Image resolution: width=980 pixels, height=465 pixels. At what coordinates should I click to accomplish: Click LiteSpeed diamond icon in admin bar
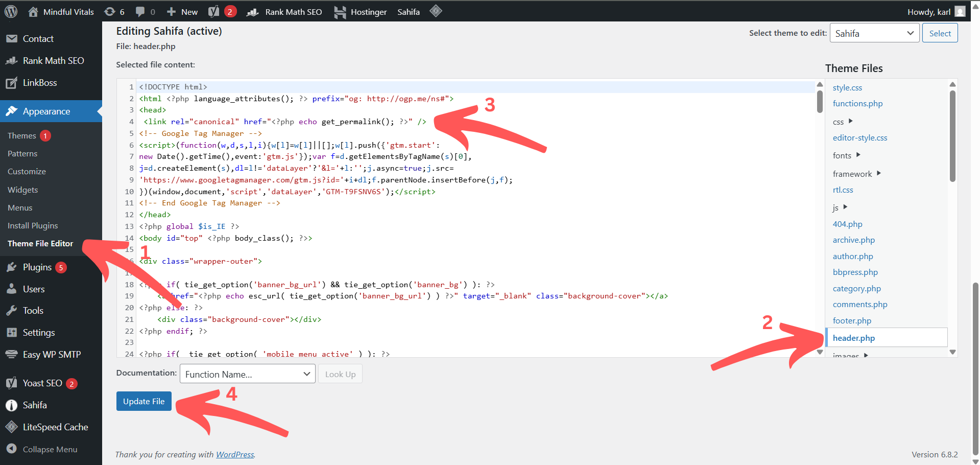(436, 11)
